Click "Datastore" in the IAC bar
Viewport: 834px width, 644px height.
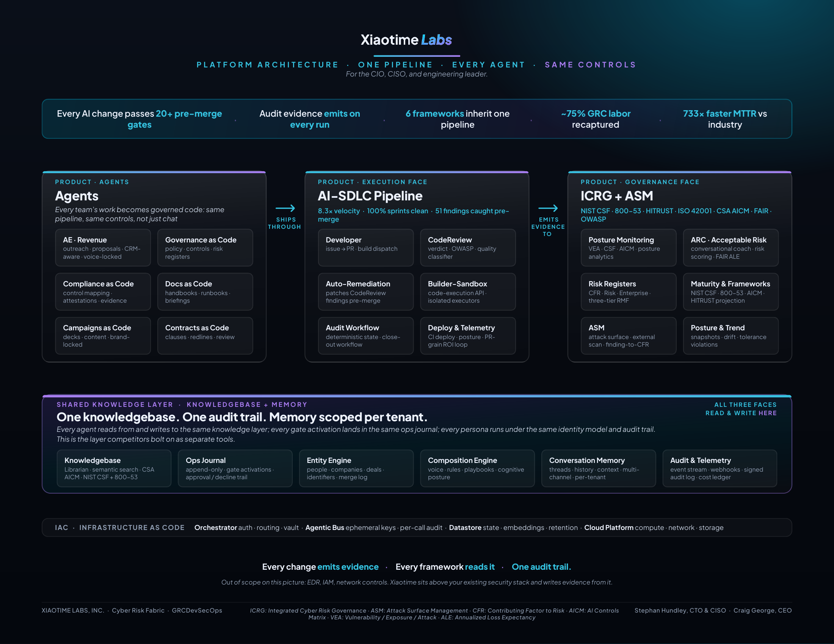(x=465, y=528)
